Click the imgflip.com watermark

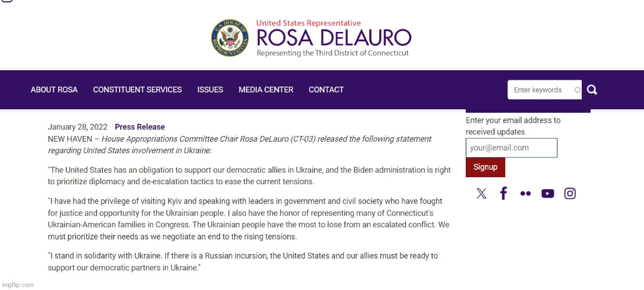point(17,285)
